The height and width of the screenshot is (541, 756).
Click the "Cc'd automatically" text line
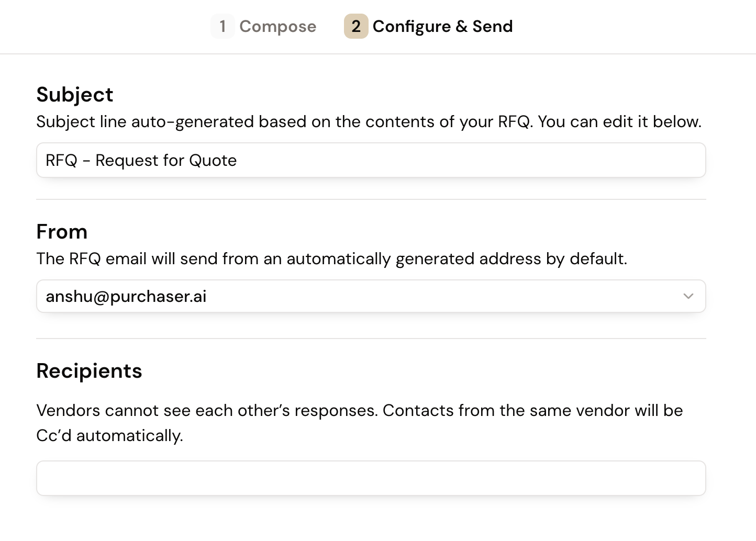109,436
